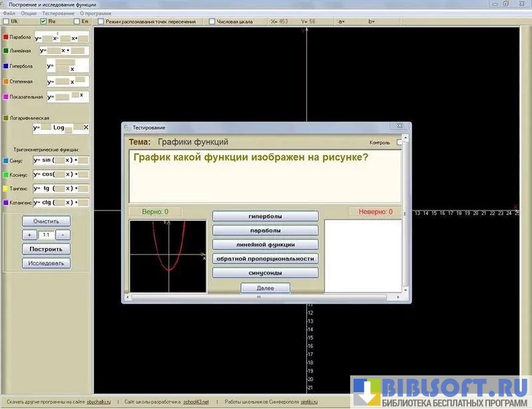Select the magenta Показательная color icon
532x409 pixels.
[6, 97]
